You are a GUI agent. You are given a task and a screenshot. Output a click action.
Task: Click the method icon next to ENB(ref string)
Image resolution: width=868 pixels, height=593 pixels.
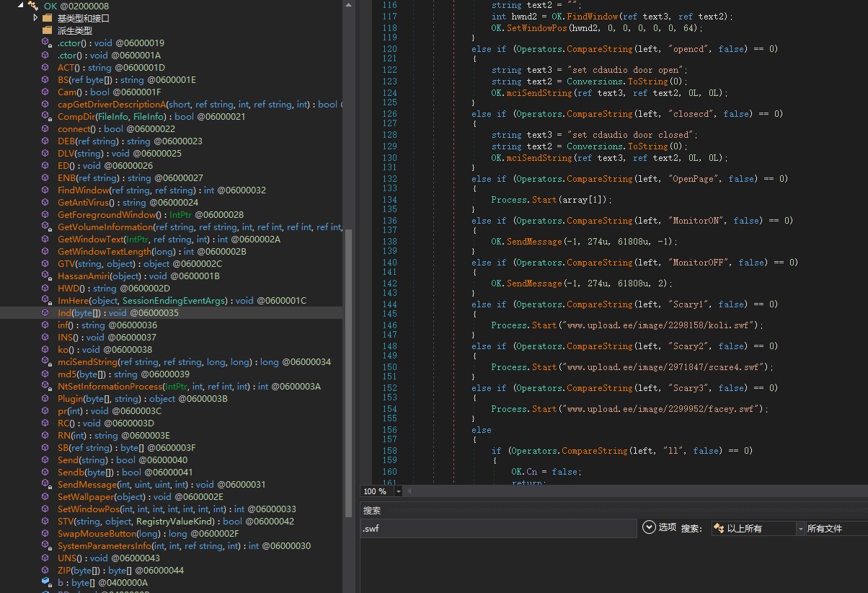tap(46, 177)
